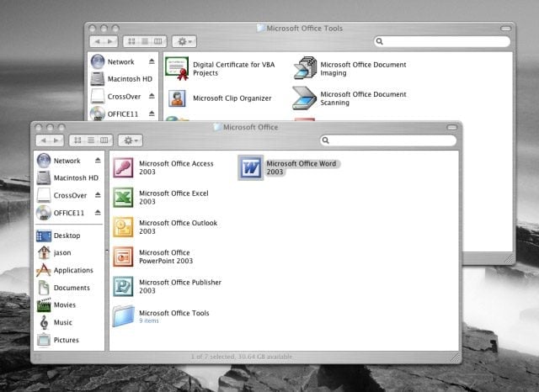This screenshot has width=539, height=392.
Task: Open CrossOver volume in Microsoft Office sidebar
Action: click(61, 195)
